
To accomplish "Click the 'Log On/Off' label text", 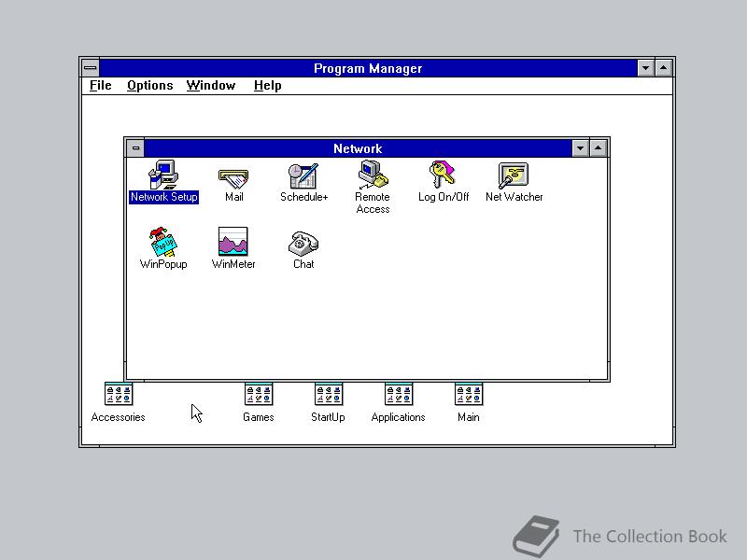I will point(443,197).
